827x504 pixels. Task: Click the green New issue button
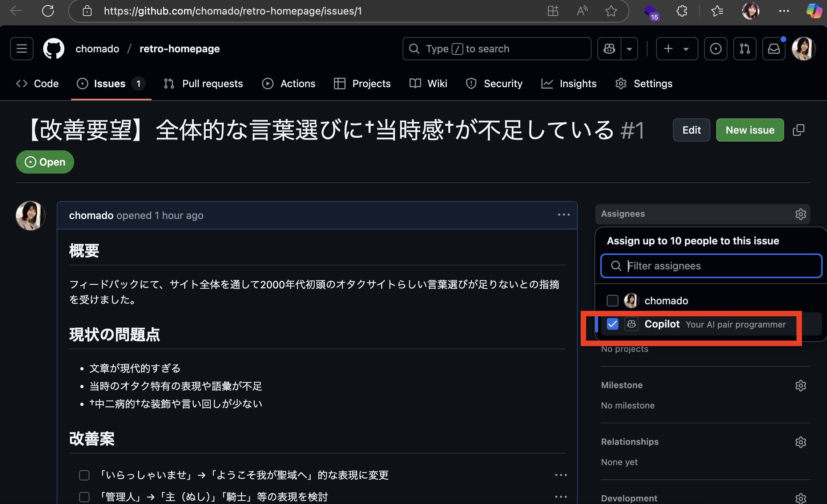click(x=750, y=130)
